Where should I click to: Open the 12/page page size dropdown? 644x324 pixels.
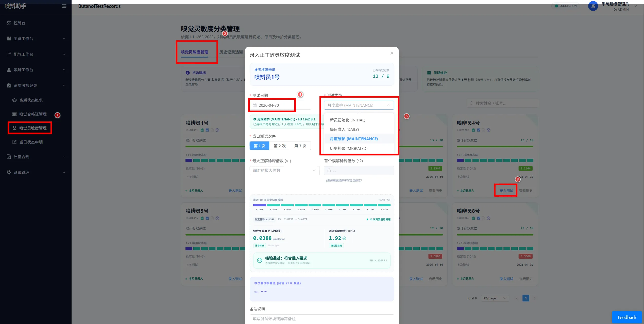[x=495, y=298]
